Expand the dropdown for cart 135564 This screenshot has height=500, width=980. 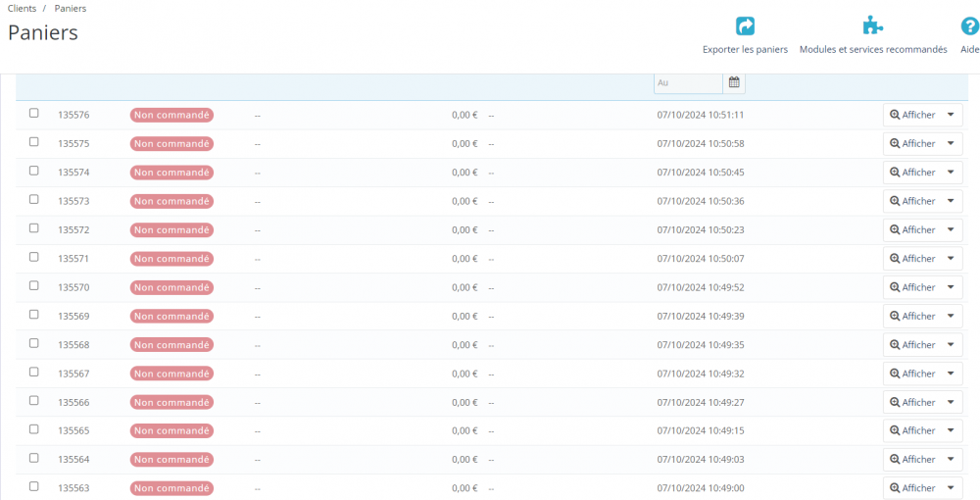pos(951,460)
